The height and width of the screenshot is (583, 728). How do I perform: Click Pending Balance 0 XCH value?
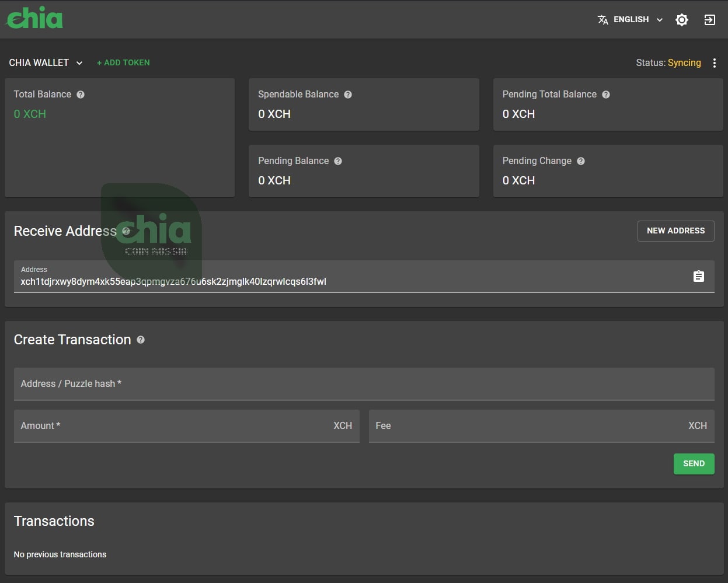(274, 180)
